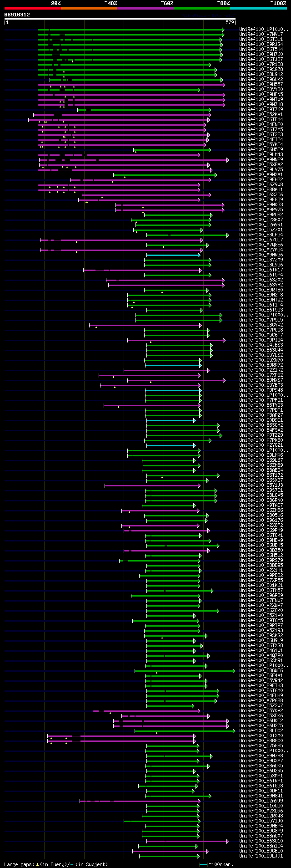Click the UniRef100_Q8LDX2 label
This screenshot has height=868, width=291.
[x=261, y=730]
